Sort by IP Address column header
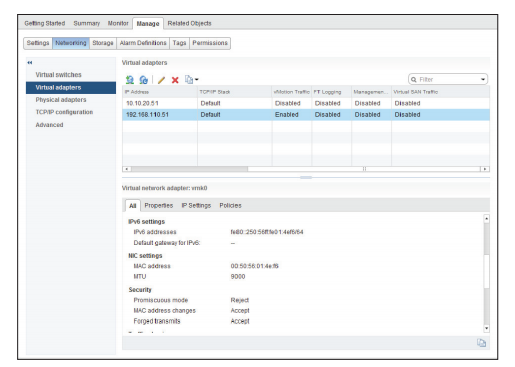Screen dimensions: 515x367 (x=160, y=92)
